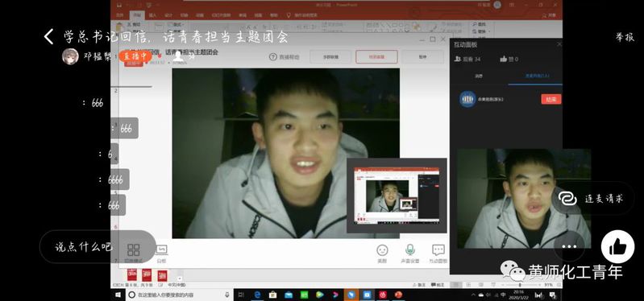Tap the 连麦请求 co-stream request button
Viewport: 644px width, 301px height.
pyautogui.click(x=592, y=199)
